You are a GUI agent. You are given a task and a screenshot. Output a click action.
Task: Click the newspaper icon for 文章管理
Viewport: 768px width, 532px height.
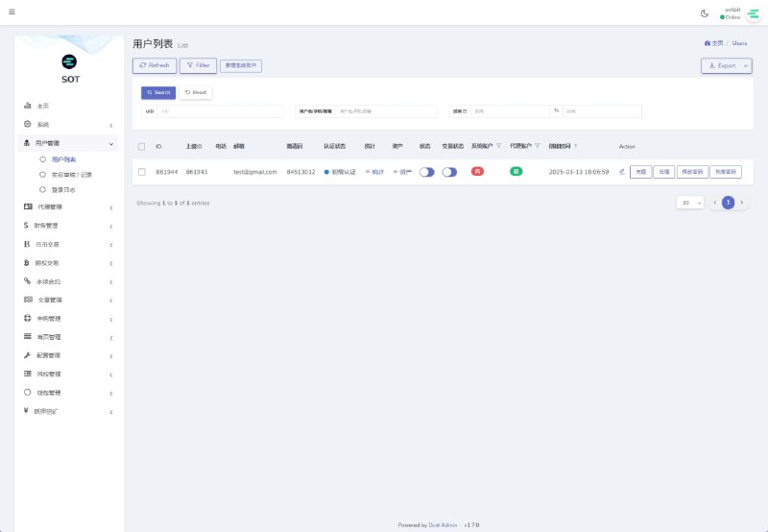pos(28,300)
